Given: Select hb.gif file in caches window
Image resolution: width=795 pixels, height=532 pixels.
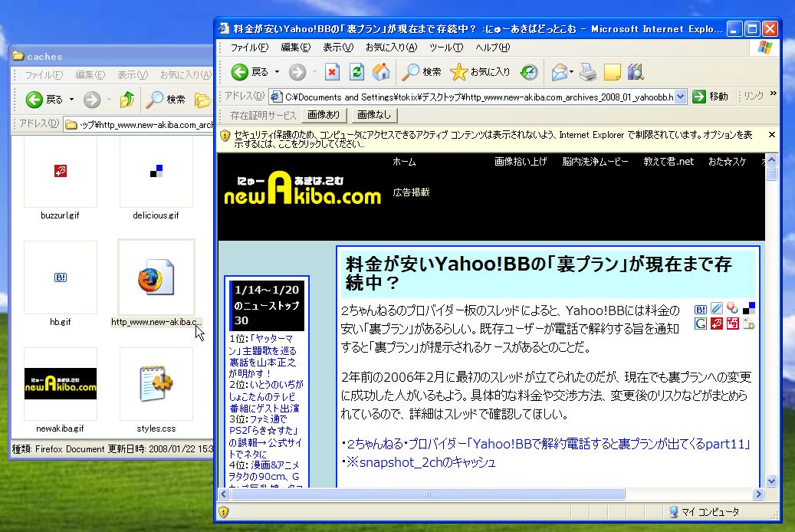Looking at the screenshot, I should coord(60,284).
